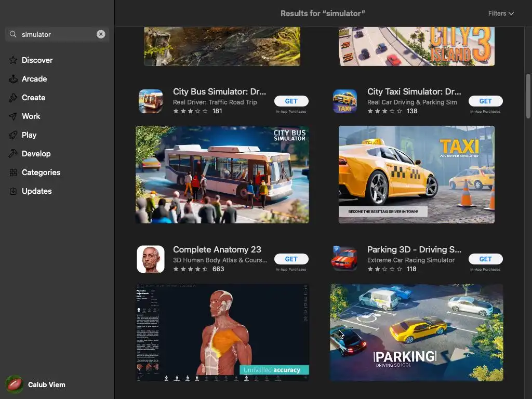Click the Updates download icon
532x399 pixels.
click(x=13, y=191)
